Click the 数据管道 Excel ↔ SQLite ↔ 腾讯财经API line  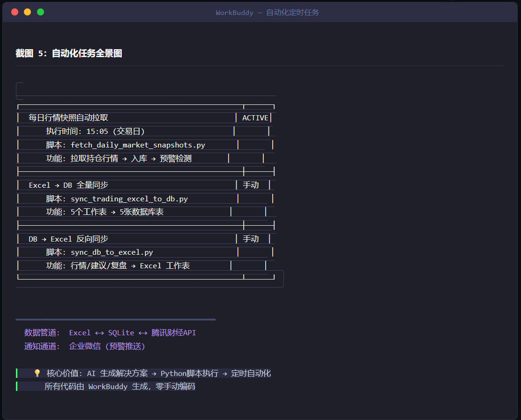[110, 333]
